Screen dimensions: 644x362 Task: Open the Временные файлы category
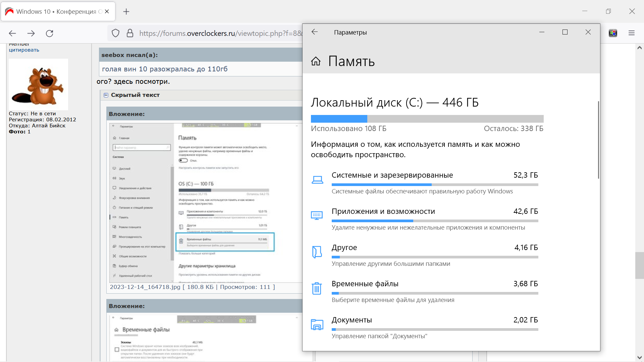[x=365, y=284]
